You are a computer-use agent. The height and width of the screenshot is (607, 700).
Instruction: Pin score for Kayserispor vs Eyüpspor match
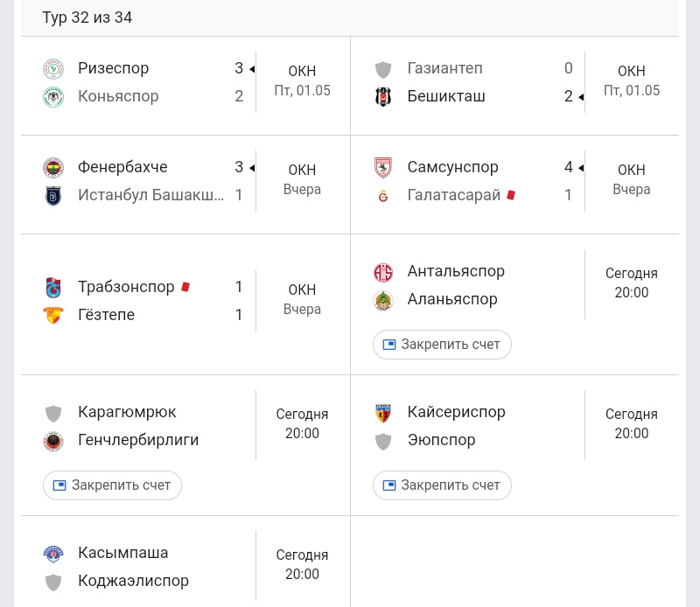(442, 485)
